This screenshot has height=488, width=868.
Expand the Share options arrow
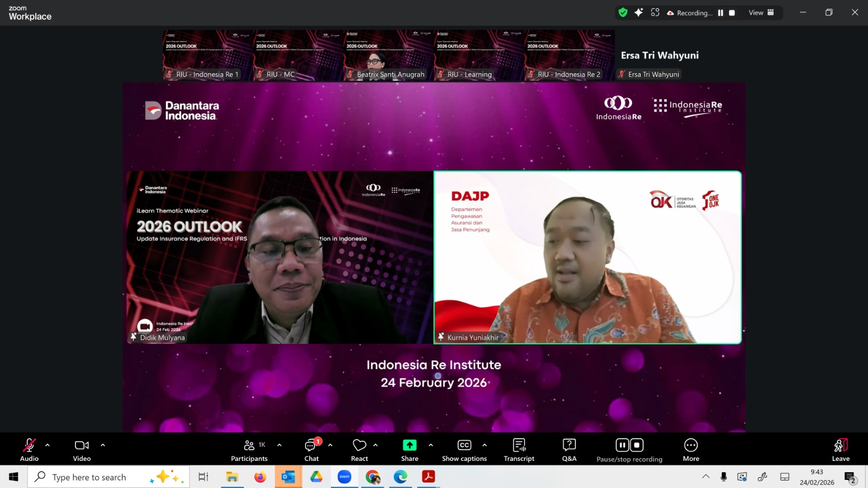pos(431,445)
